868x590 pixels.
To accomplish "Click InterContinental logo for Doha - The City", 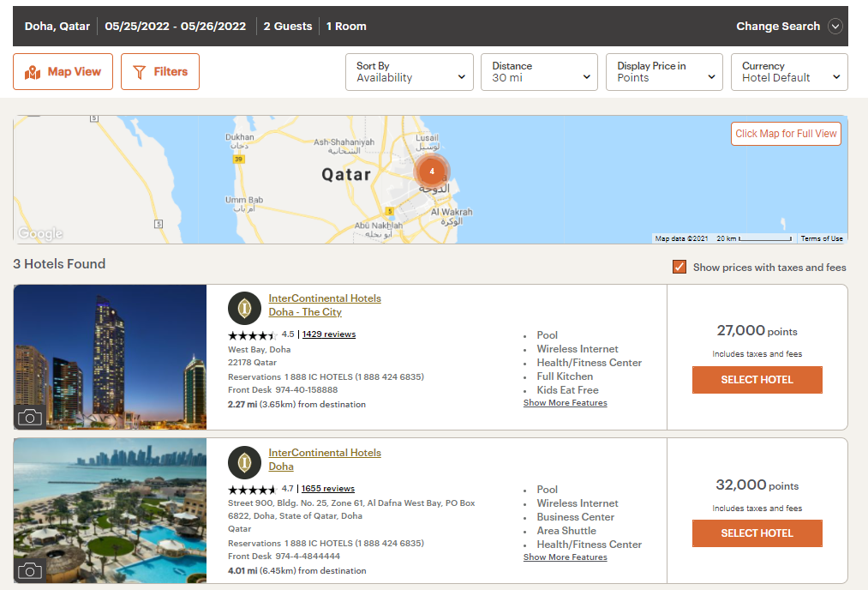I will point(244,308).
